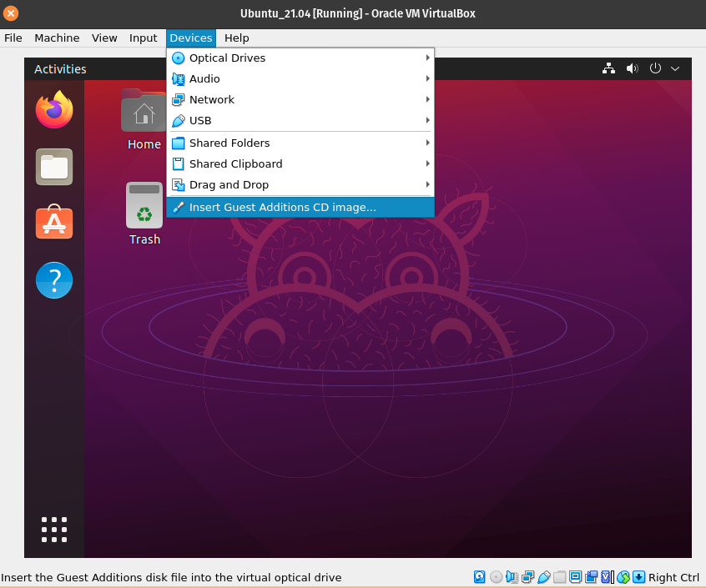Open the Machine menu
This screenshot has height=588, width=706.
(57, 38)
